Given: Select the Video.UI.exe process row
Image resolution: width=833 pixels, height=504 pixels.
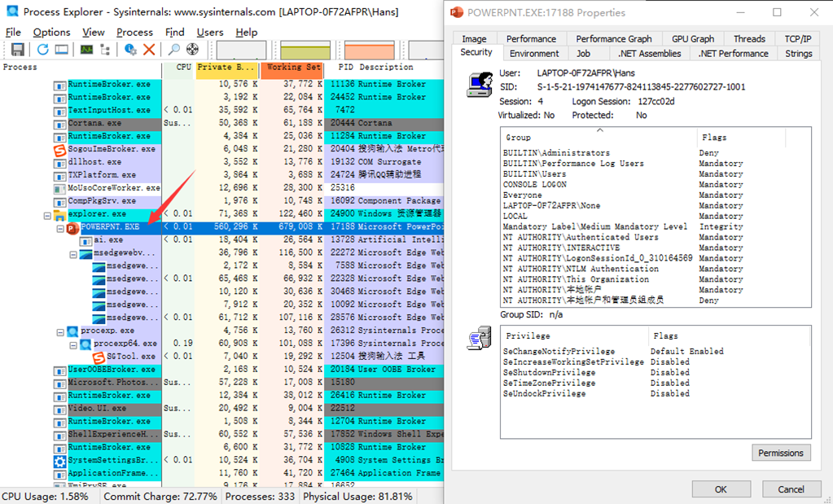Looking at the screenshot, I should tap(222, 409).
